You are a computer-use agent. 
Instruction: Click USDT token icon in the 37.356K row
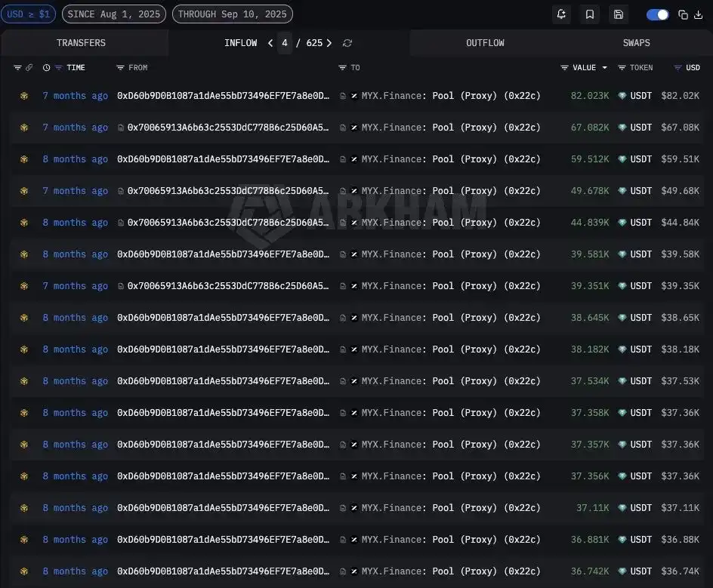(622, 476)
